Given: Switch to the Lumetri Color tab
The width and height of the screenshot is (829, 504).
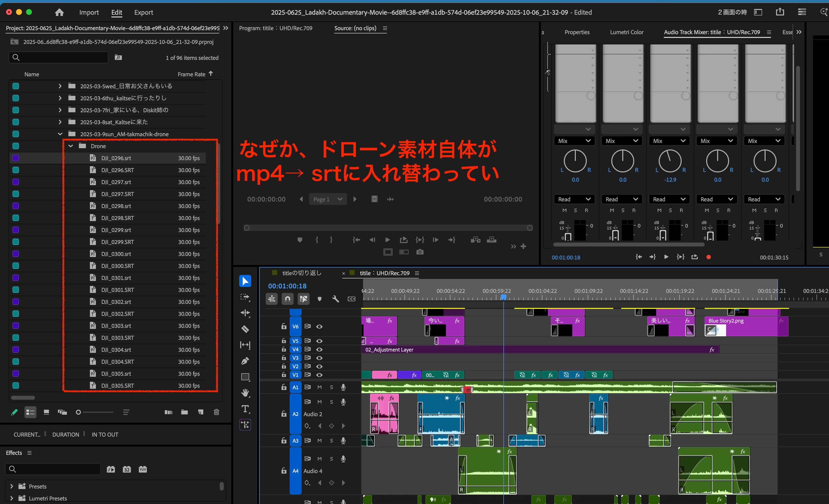Looking at the screenshot, I should [626, 32].
